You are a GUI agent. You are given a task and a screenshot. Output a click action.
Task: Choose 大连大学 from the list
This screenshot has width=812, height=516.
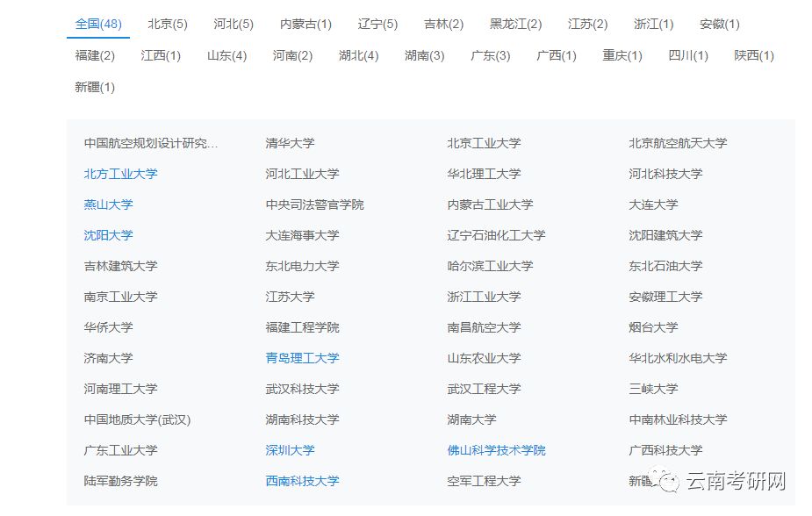653,204
